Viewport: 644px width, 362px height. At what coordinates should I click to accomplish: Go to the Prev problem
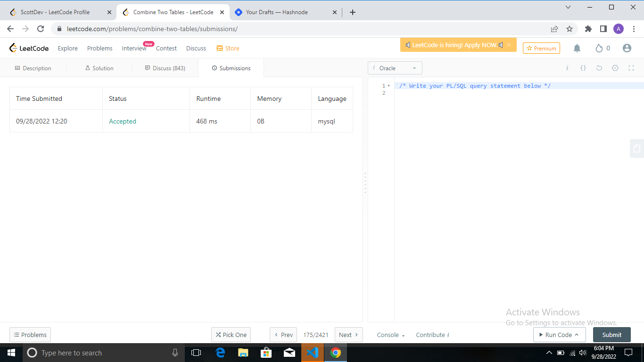coord(283,335)
